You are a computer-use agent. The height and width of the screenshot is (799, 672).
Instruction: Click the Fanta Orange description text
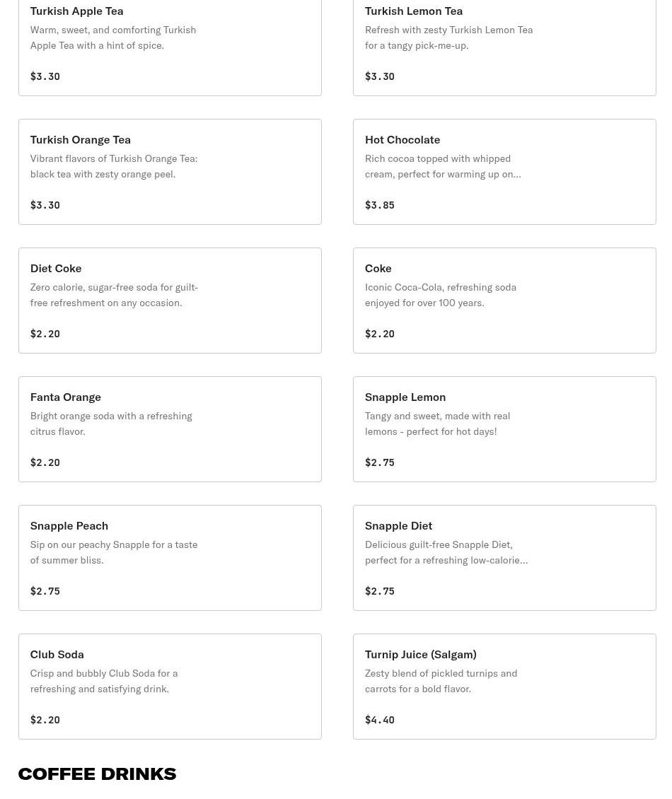point(111,424)
